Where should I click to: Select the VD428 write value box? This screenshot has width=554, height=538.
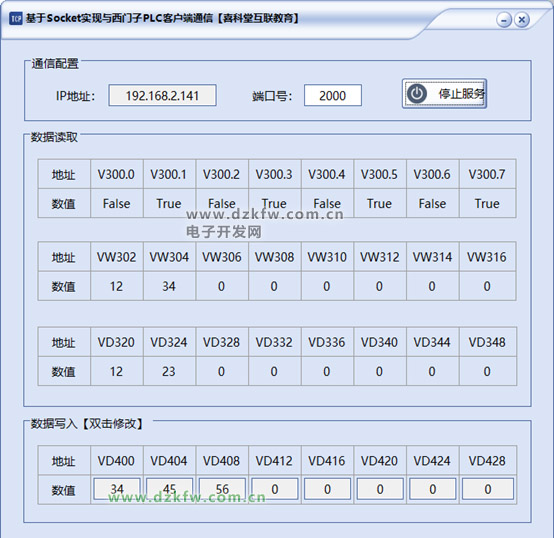[x=488, y=489]
